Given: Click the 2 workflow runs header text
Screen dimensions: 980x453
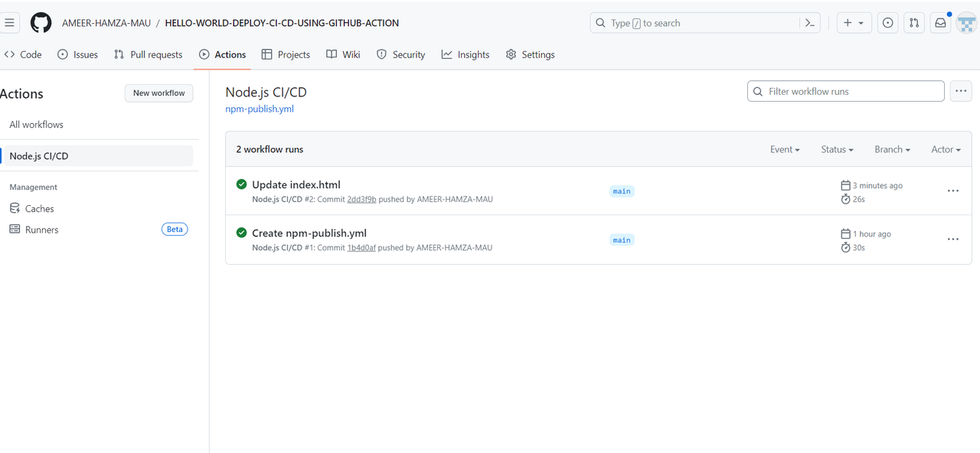Looking at the screenshot, I should click(x=269, y=149).
